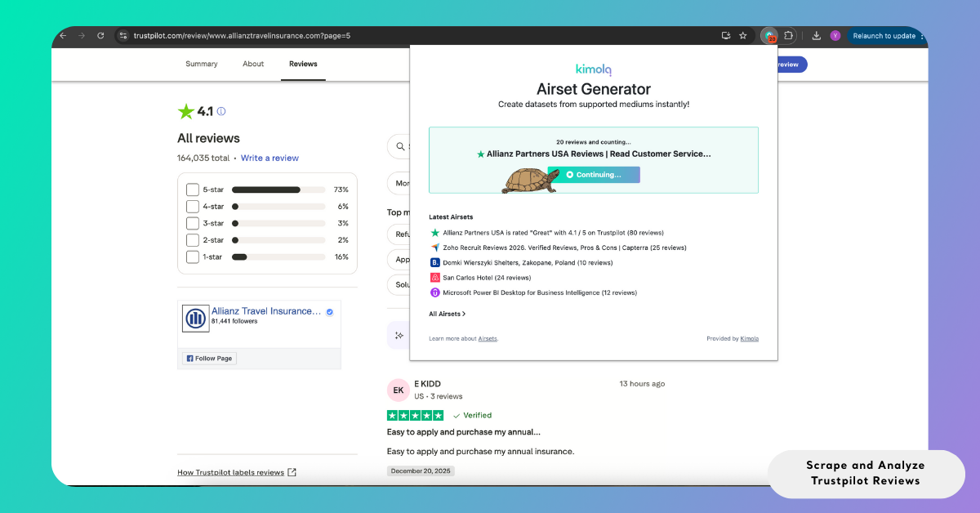980x513 pixels.
Task: Click the 4-star 6% rating bar
Action: pyautogui.click(x=278, y=207)
